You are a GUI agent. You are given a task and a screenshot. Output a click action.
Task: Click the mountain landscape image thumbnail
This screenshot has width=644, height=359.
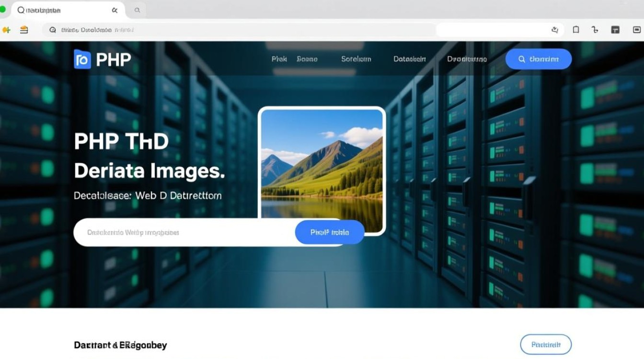[322, 163]
